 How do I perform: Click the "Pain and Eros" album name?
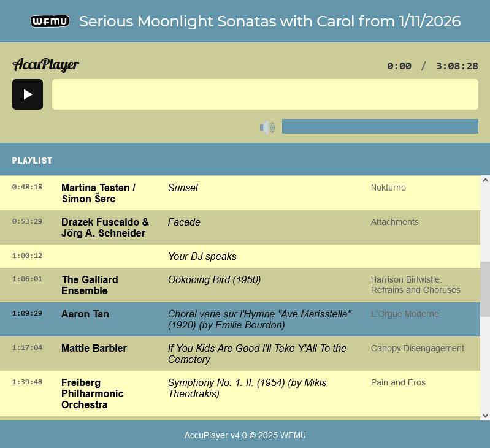(x=398, y=382)
